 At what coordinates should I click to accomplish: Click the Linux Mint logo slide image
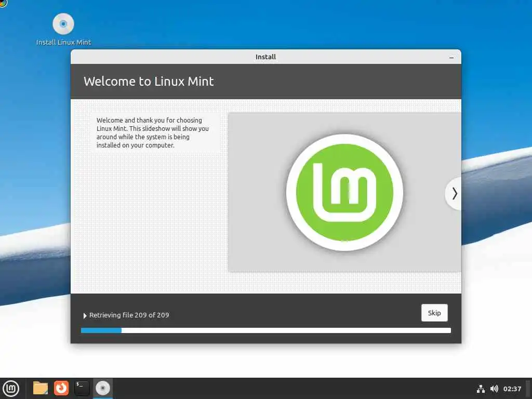pos(345,192)
